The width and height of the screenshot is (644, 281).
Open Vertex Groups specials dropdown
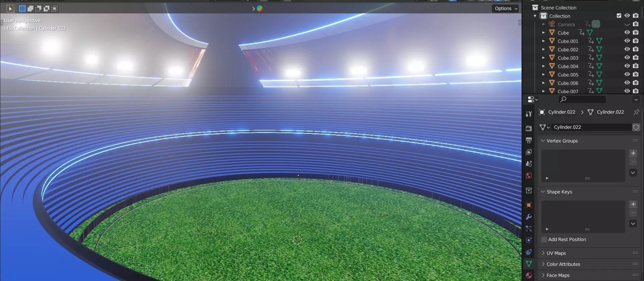click(x=633, y=173)
